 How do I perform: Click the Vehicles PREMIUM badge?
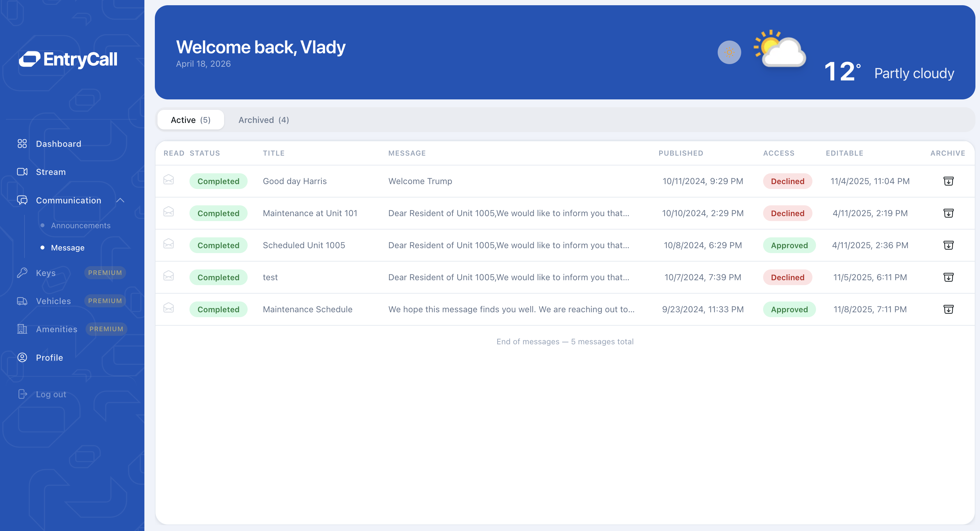(105, 301)
